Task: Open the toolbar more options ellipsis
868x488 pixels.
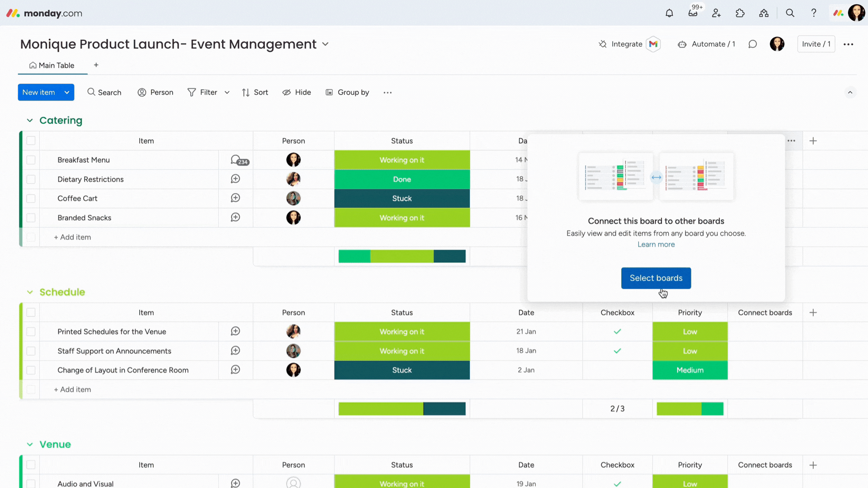Action: tap(387, 93)
